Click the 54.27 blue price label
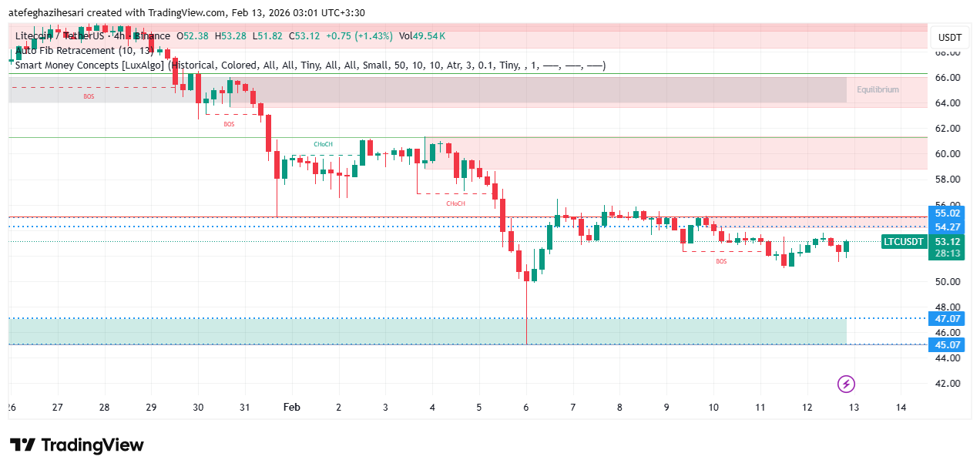Screen dimensions: 980x470 (946, 227)
